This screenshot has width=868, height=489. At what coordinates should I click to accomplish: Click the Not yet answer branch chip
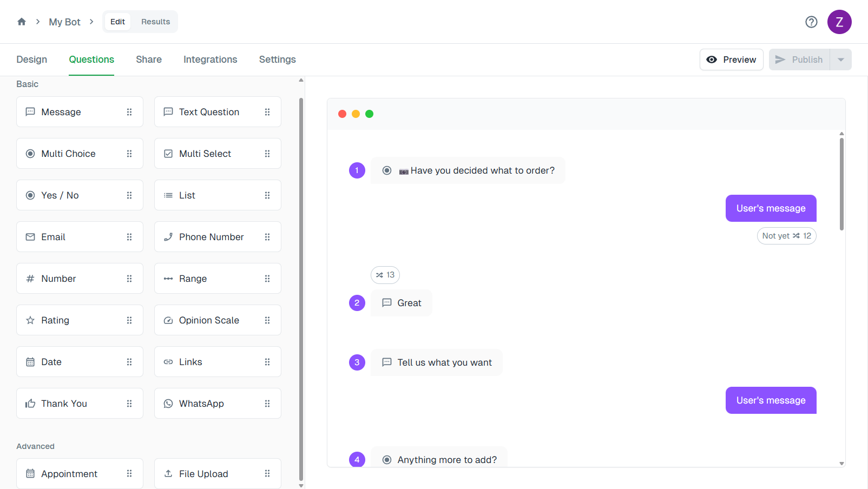pos(786,236)
